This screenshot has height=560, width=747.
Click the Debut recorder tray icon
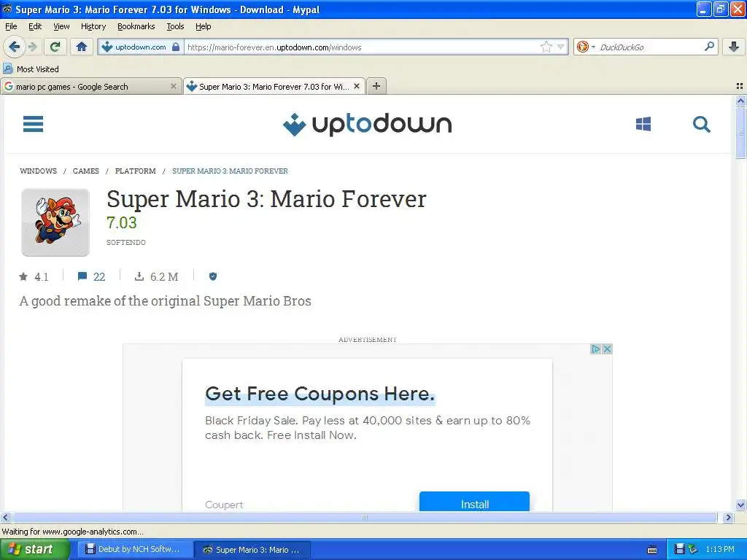click(680, 550)
